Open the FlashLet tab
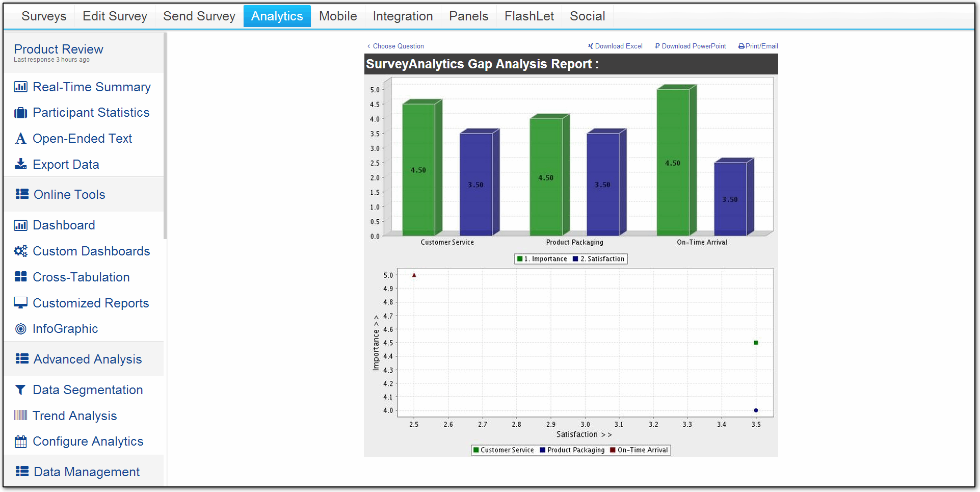 tap(529, 16)
